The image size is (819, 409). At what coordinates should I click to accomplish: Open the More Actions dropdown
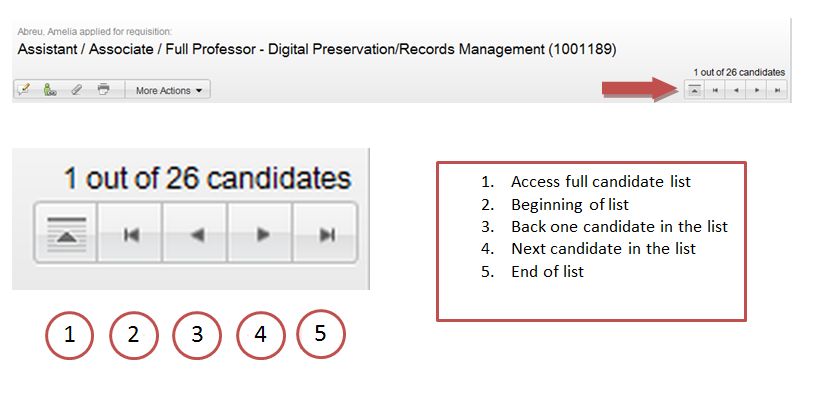click(168, 90)
